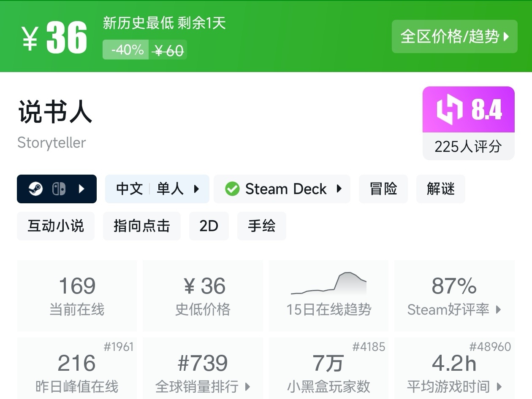
Task: Click the Steam platform icon
Action: click(x=35, y=189)
